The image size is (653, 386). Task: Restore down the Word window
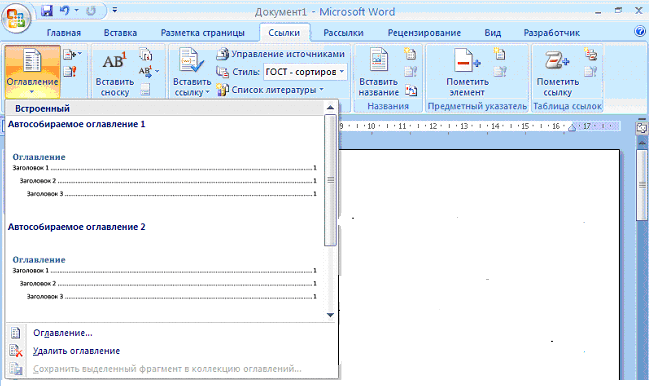(x=618, y=10)
